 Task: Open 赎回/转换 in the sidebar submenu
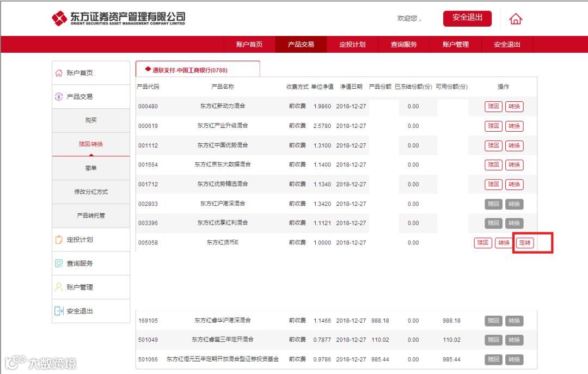click(x=91, y=144)
